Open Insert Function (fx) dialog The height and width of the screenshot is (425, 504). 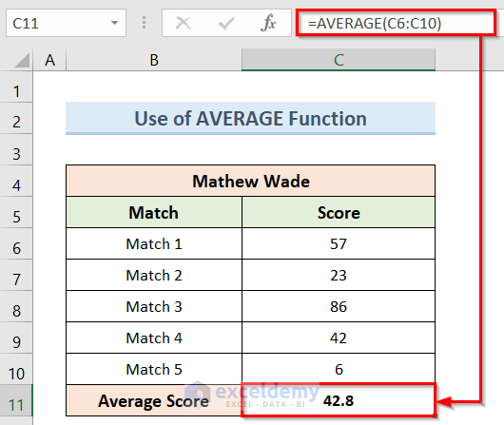tap(269, 23)
